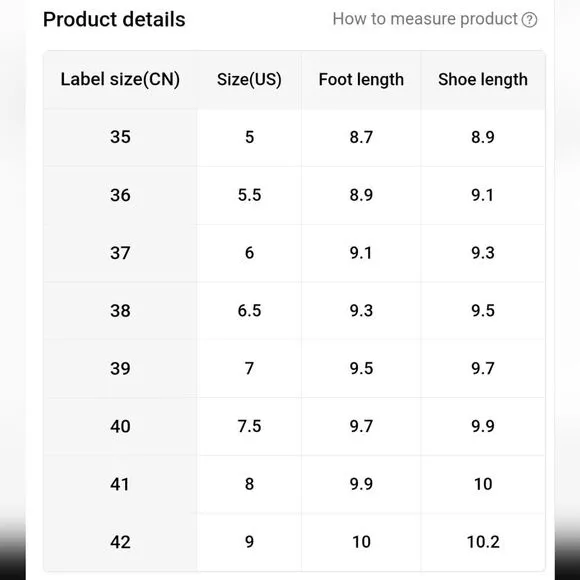The image size is (580, 580).
Task: Click the question mark help icon
Action: click(529, 20)
